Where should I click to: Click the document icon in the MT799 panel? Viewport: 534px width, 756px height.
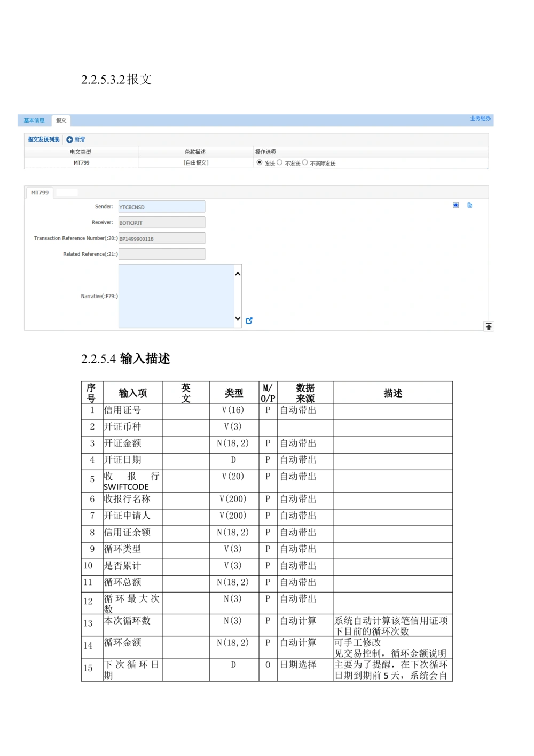[470, 205]
